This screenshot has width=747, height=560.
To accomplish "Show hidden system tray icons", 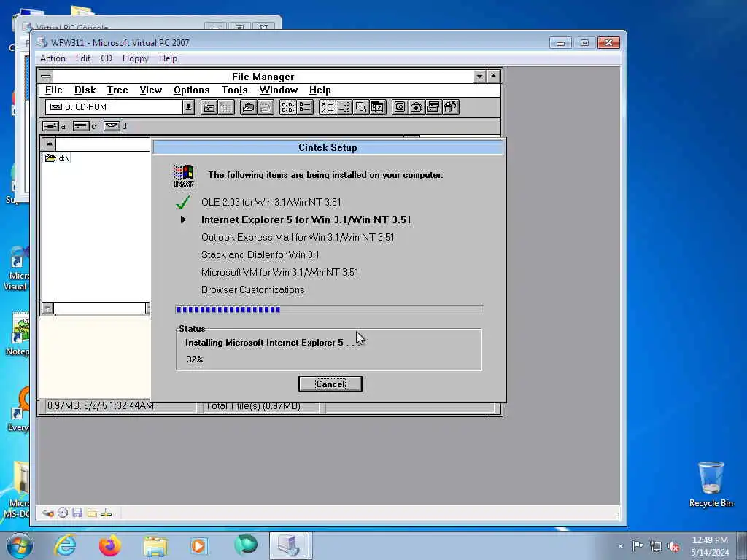I will [620, 546].
